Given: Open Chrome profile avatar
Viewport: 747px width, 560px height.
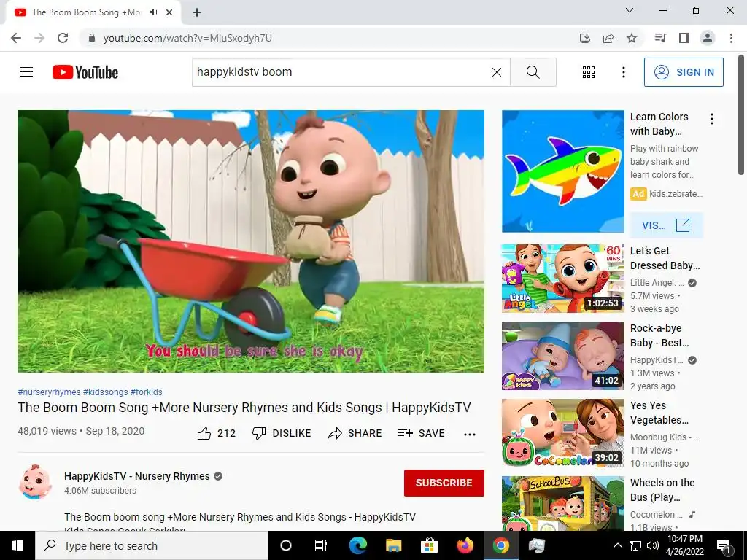Looking at the screenshot, I should [708, 38].
